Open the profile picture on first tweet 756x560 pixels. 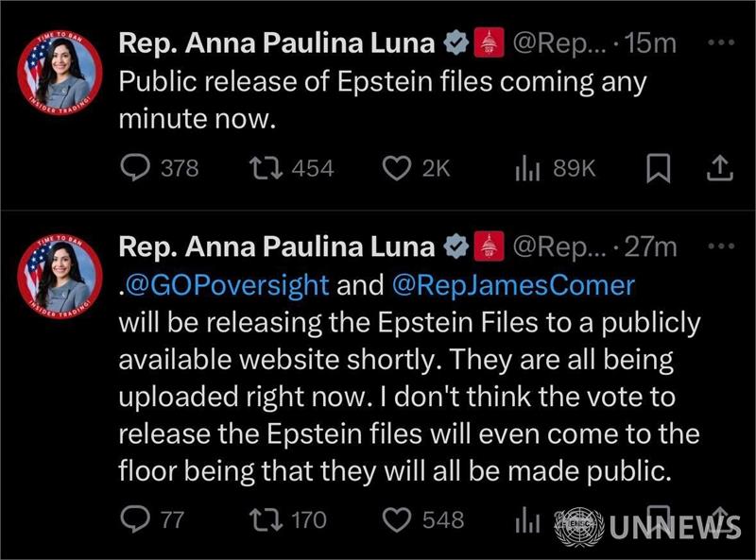pyautogui.click(x=60, y=73)
